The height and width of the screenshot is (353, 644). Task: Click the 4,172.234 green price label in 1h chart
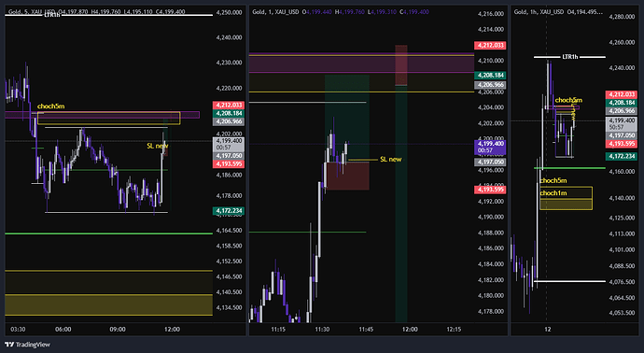[x=621, y=156]
